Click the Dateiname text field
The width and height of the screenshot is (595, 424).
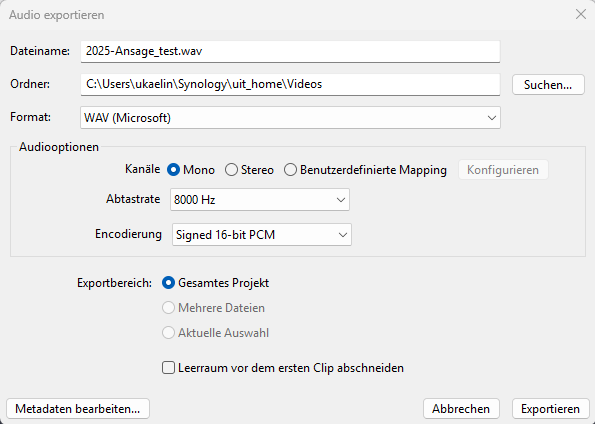(x=290, y=51)
